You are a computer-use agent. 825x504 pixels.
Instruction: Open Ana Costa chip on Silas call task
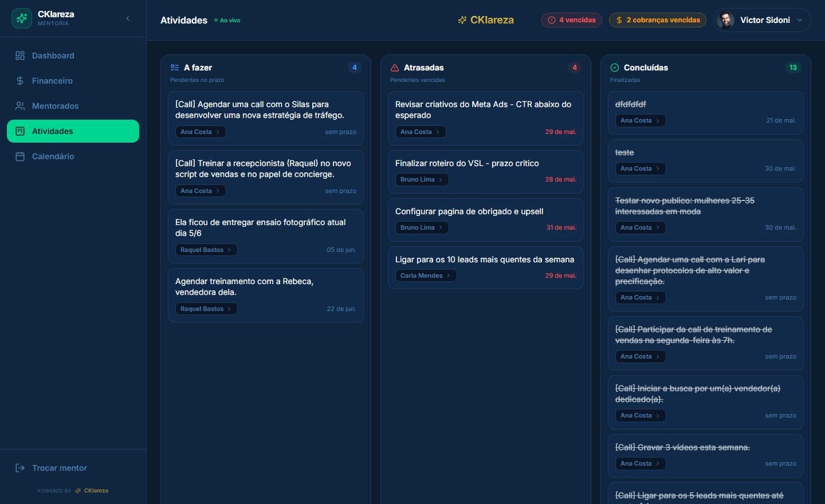coord(200,132)
